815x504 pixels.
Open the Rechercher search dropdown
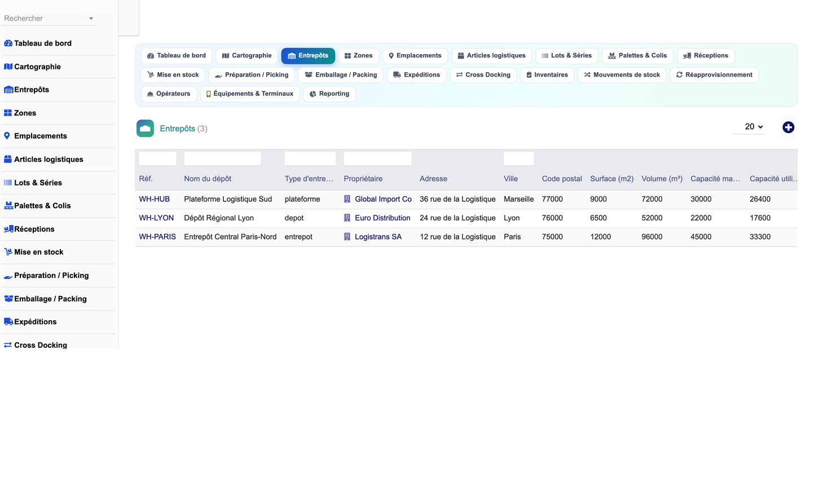tap(49, 19)
